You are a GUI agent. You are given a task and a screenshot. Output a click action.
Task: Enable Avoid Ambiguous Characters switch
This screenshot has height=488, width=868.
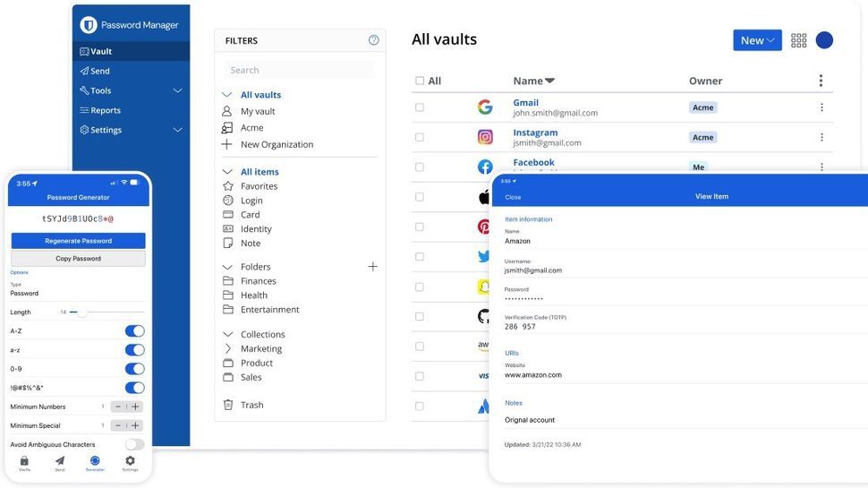(x=134, y=444)
